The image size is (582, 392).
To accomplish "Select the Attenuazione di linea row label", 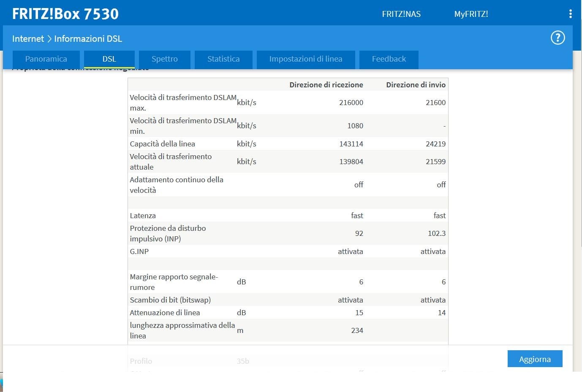I will click(x=165, y=313).
